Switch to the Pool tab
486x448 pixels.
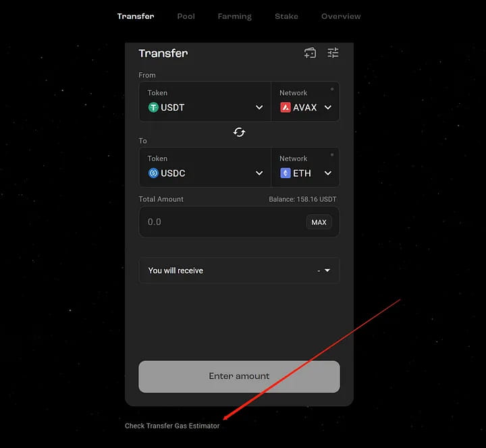[x=186, y=16]
